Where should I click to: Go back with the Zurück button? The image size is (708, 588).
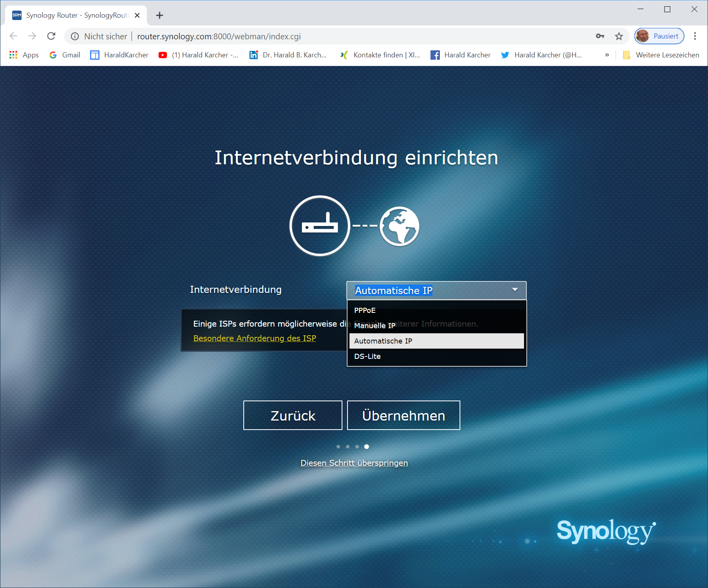(x=293, y=415)
